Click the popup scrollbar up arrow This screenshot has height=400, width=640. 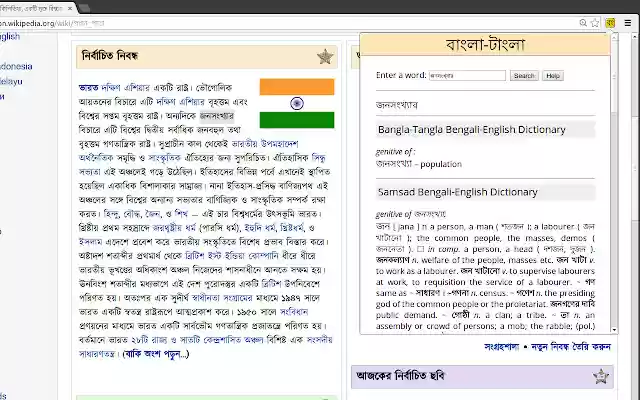pos(614,38)
